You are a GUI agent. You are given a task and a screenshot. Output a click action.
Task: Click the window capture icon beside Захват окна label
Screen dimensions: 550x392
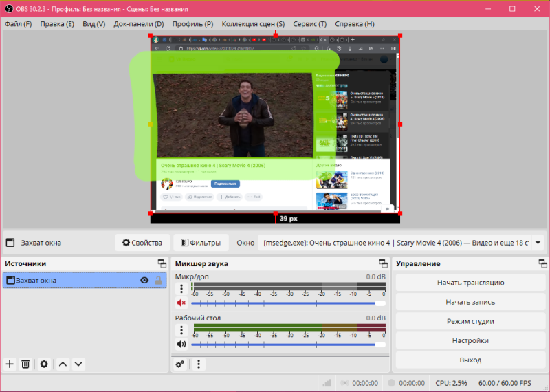(x=10, y=243)
